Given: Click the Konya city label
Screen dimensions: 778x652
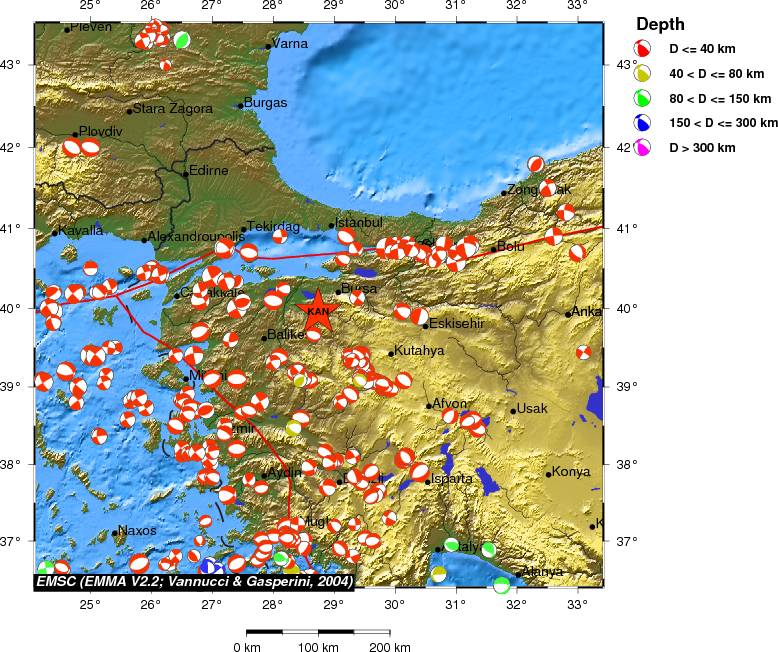Looking at the screenshot, I should [571, 472].
